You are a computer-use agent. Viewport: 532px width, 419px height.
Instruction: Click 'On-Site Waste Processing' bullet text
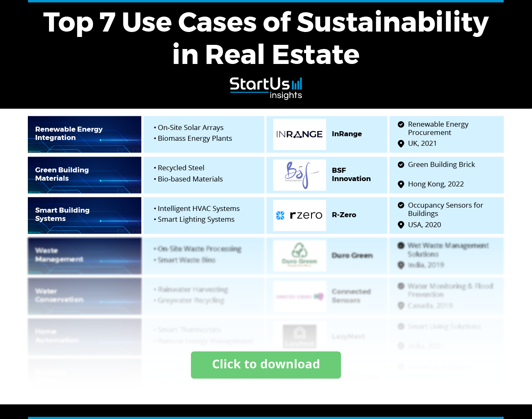coord(199,249)
